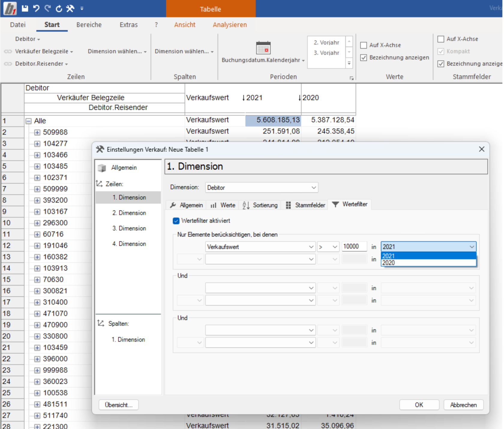Click sort arrow beside 2021 column header
The height and width of the screenshot is (429, 504).
click(x=244, y=98)
